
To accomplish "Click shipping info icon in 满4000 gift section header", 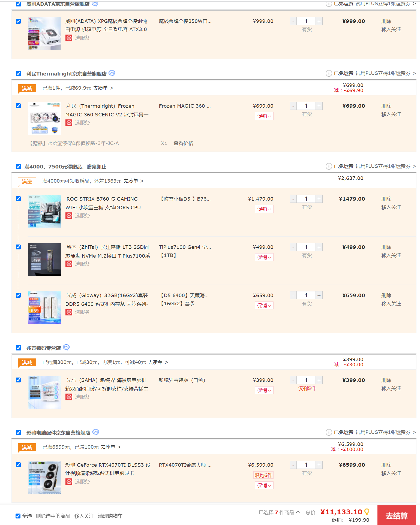I will pos(329,166).
